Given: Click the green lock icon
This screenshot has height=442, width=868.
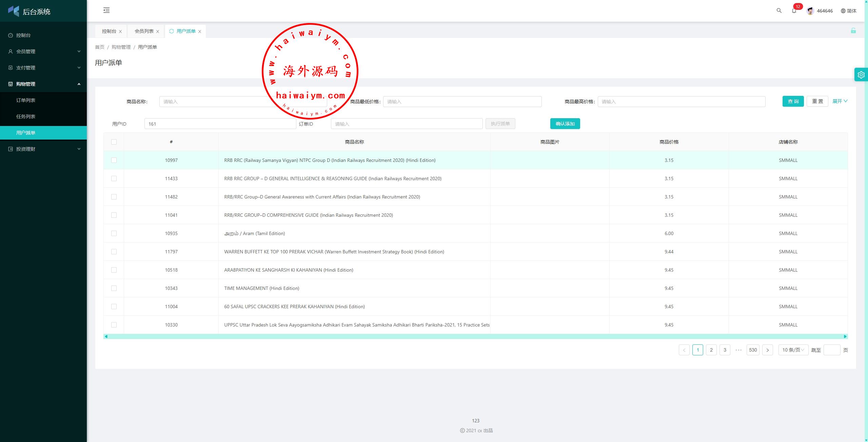Looking at the screenshot, I should coord(853,31).
